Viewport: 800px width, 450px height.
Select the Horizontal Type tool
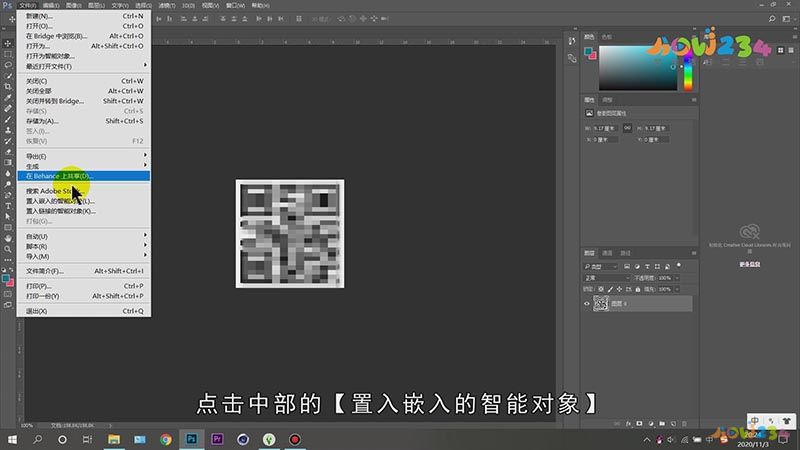[x=8, y=206]
